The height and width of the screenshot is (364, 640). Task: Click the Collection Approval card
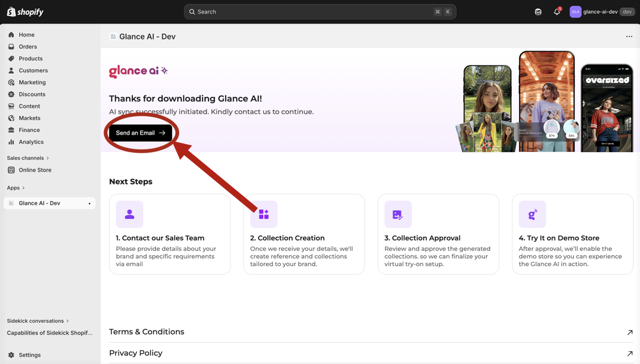coord(438,234)
